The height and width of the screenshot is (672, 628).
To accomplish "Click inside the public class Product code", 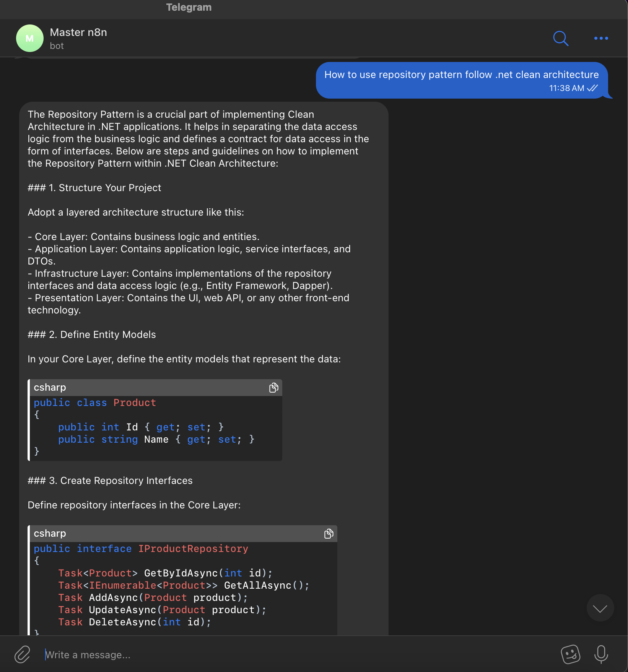I will 95,403.
